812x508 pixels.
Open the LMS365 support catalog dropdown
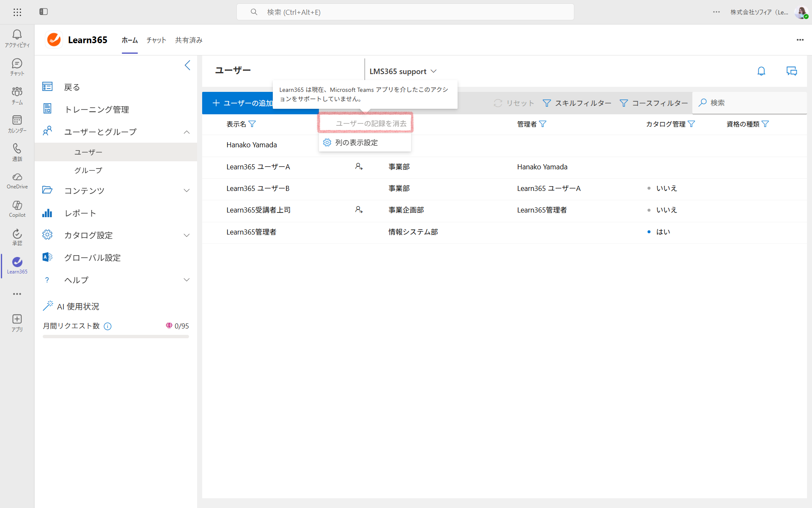click(x=403, y=72)
